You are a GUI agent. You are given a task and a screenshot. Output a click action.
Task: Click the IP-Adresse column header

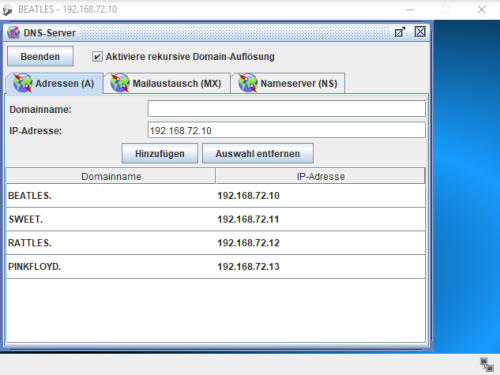pyautogui.click(x=320, y=176)
